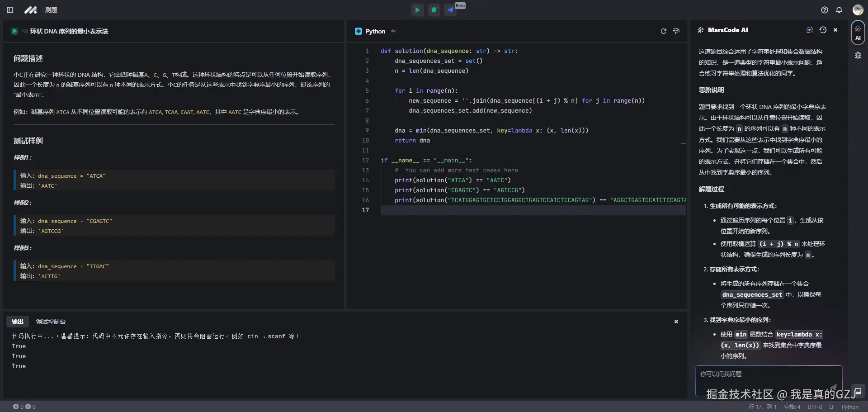Run the code with the green play button
Viewport: 868px width, 412px height.
(x=417, y=10)
